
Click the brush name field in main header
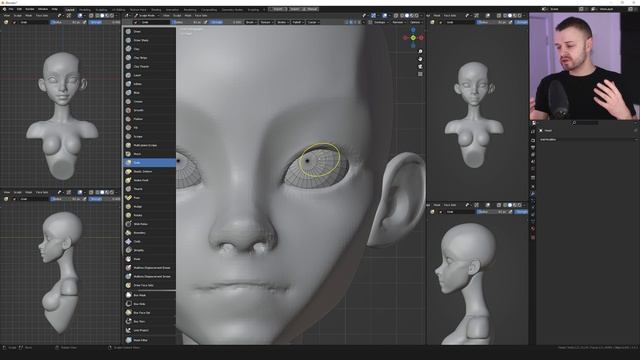(154, 22)
